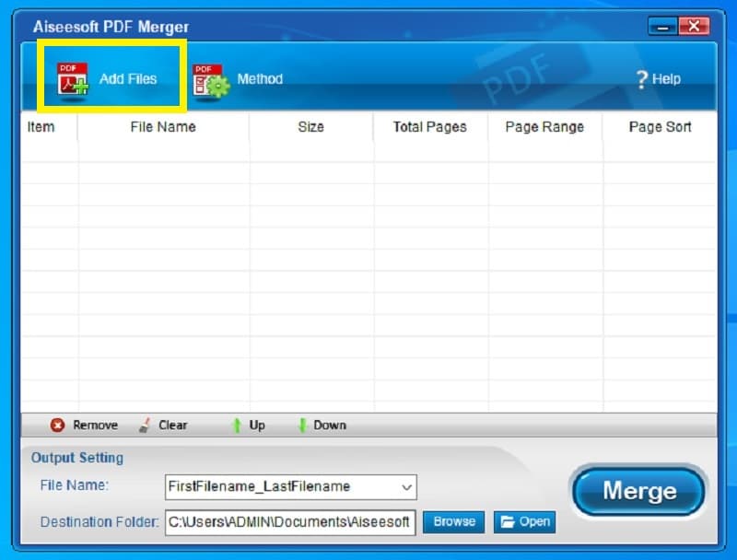Viewport: 737px width, 560px height.
Task: Click the File Name: label
Action: click(x=75, y=485)
